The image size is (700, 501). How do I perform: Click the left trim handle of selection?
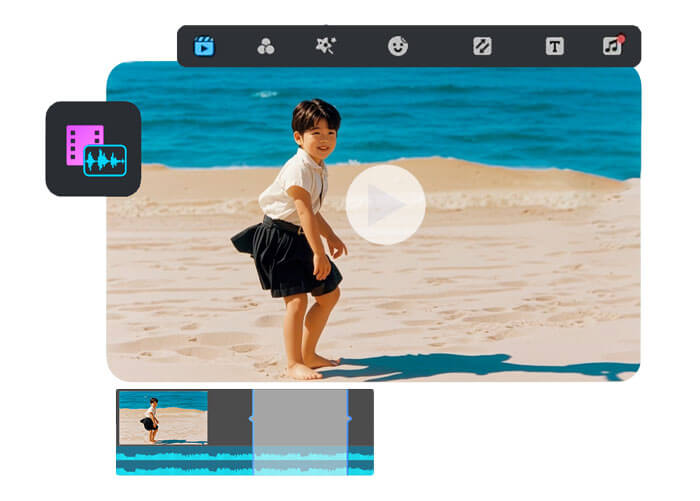pyautogui.click(x=252, y=418)
